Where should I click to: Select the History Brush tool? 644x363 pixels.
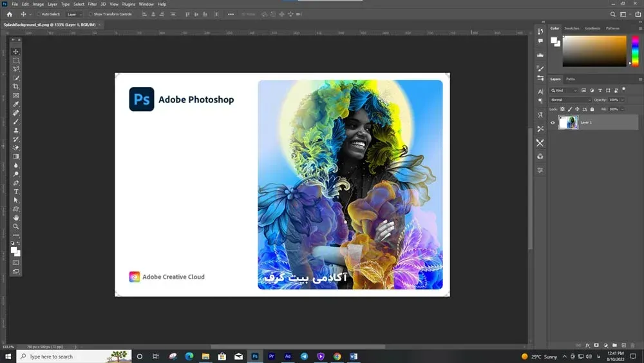pyautogui.click(x=15, y=139)
